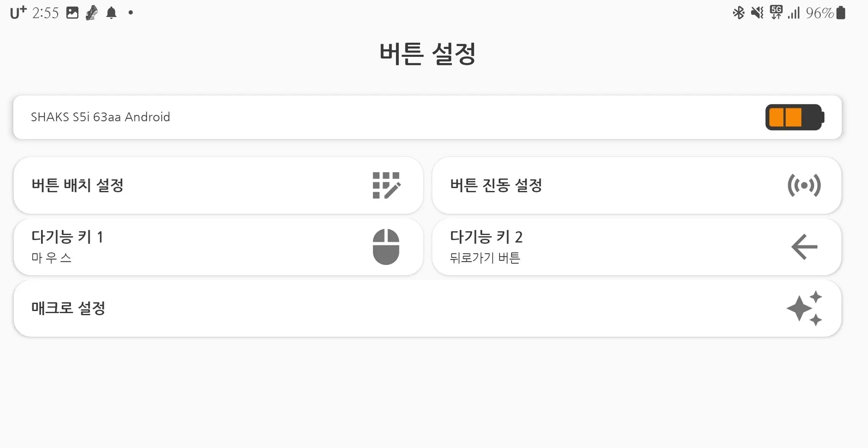Tap the 마우스 subtitle text
Image resolution: width=868 pixels, height=448 pixels.
tap(51, 258)
